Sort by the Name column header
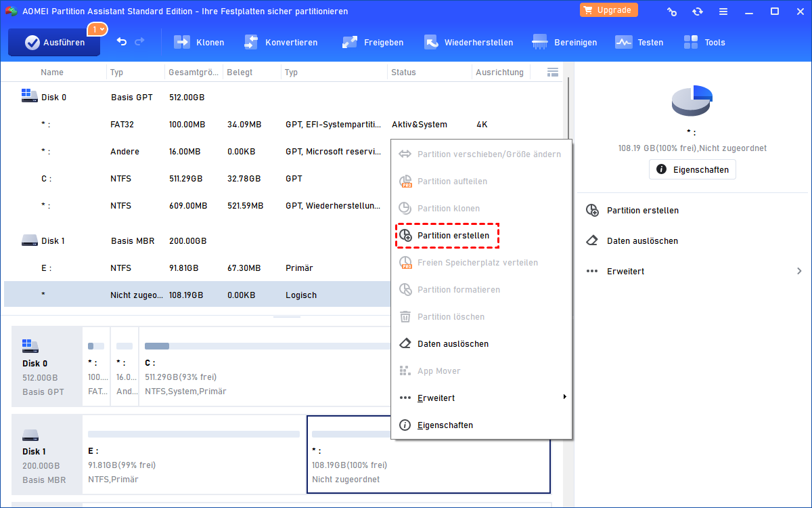 (x=52, y=72)
